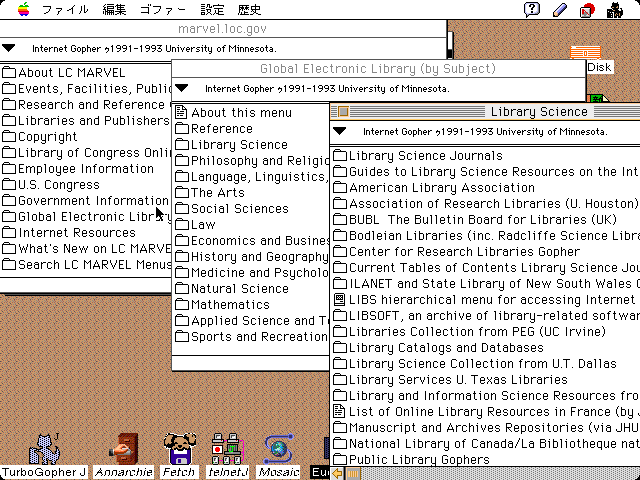Click left scroll arrow of Library Science window
The width and height of the screenshot is (640, 480).
[338, 473]
